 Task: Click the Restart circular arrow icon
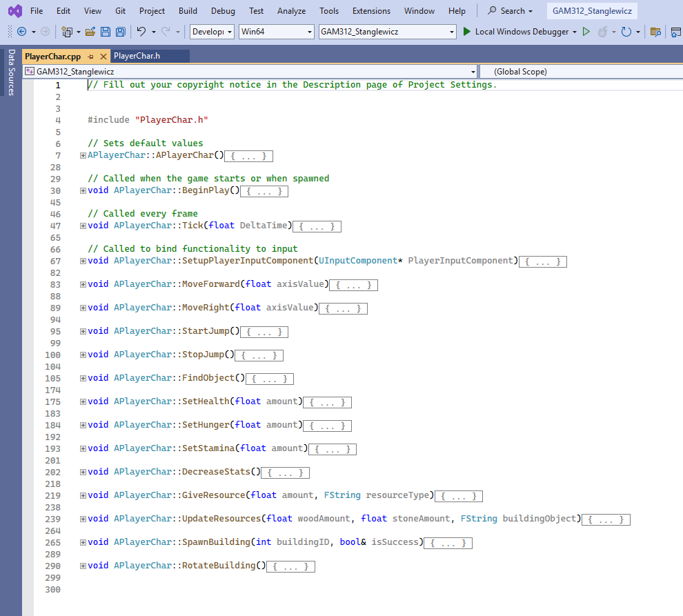pos(626,31)
